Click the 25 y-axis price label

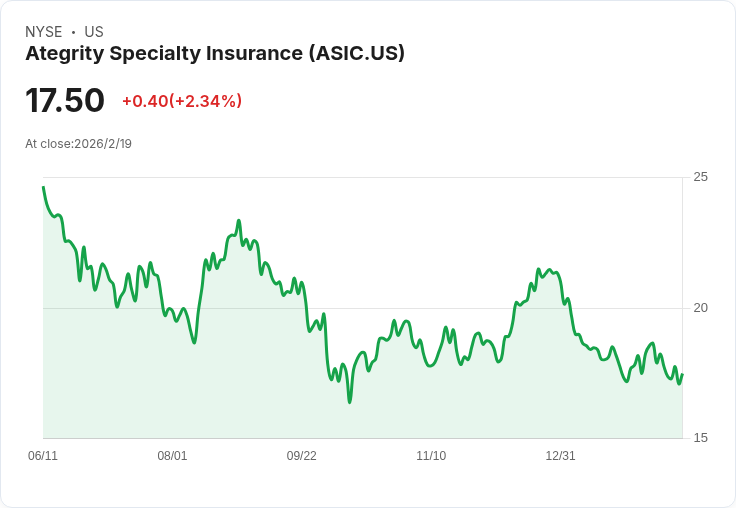coord(701,177)
